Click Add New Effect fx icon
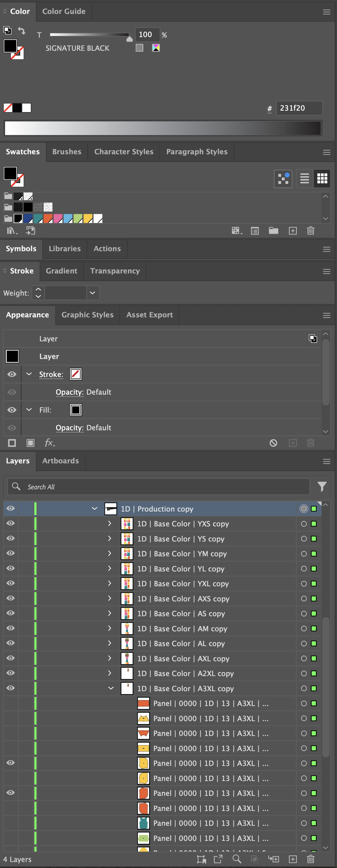This screenshot has width=337, height=868. click(x=50, y=443)
